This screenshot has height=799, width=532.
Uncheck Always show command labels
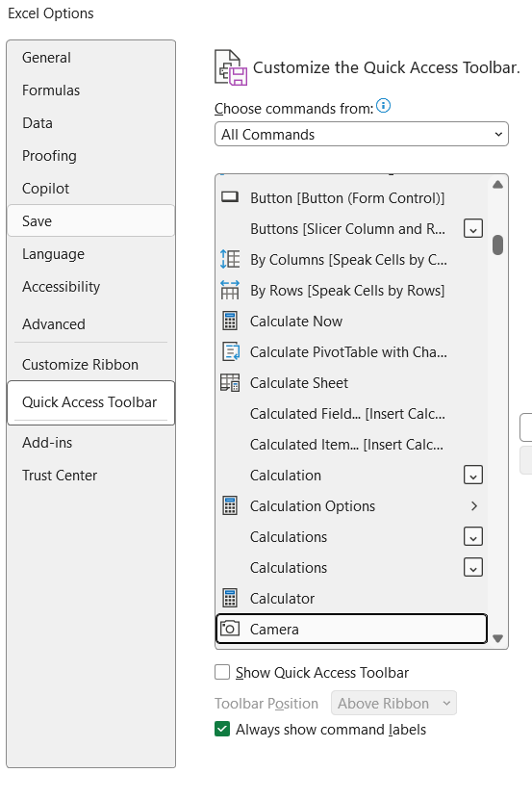tap(222, 729)
